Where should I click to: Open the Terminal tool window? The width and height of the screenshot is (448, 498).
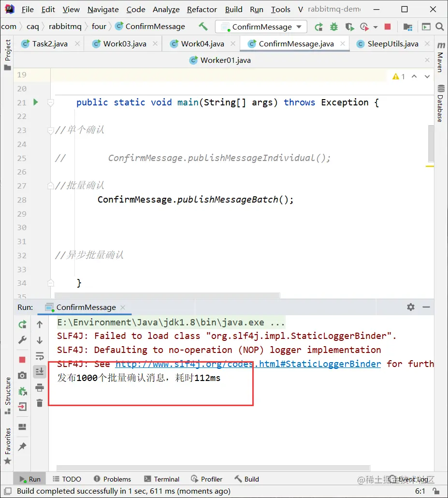click(x=161, y=479)
